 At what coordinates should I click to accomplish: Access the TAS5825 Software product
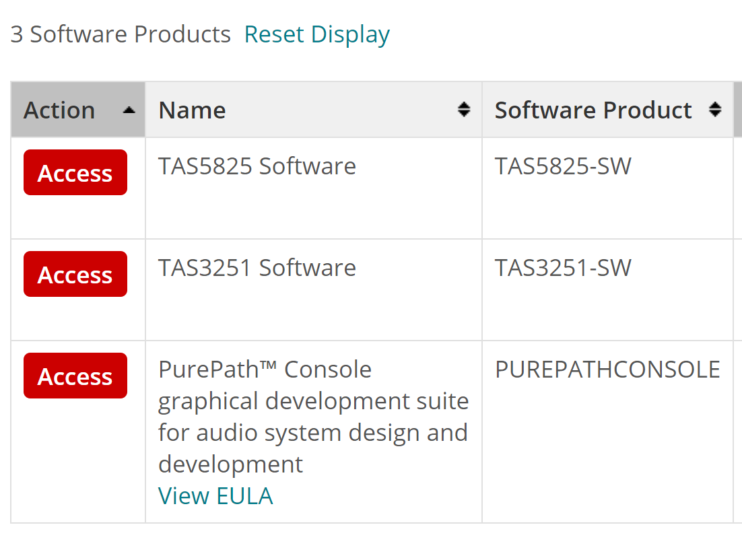(x=75, y=172)
